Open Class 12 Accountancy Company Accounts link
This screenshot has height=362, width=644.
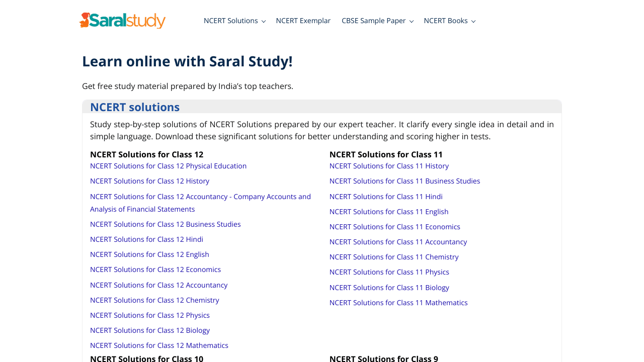(x=200, y=203)
